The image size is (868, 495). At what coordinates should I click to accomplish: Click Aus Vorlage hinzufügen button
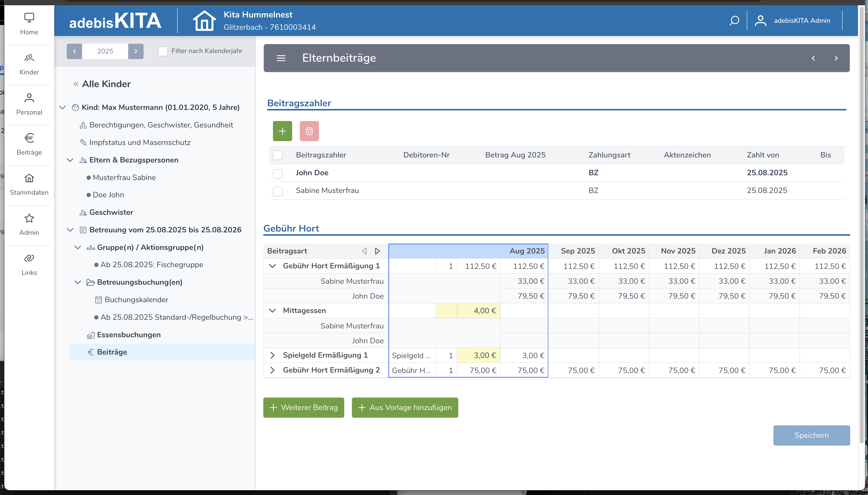[404, 408]
